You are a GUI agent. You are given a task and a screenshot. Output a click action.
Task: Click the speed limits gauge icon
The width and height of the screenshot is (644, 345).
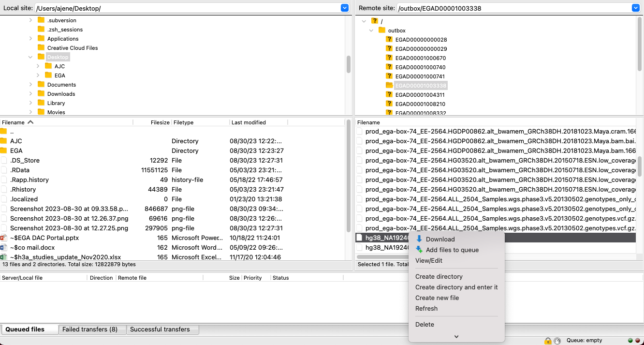click(557, 341)
